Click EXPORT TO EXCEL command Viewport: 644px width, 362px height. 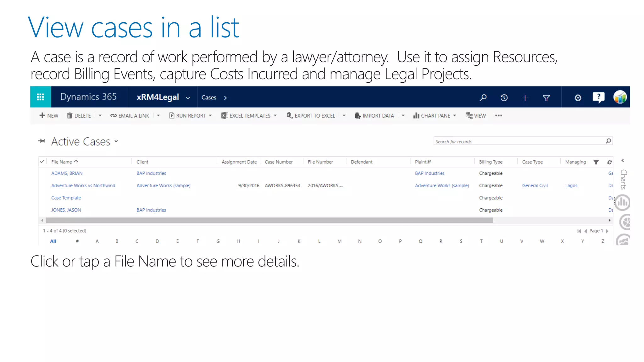(x=311, y=116)
